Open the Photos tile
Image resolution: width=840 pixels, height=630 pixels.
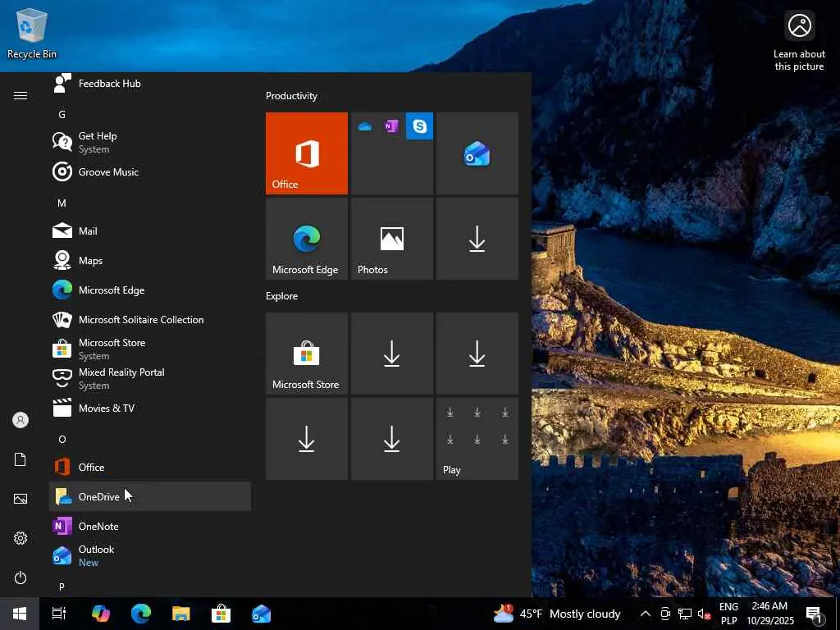pyautogui.click(x=392, y=239)
